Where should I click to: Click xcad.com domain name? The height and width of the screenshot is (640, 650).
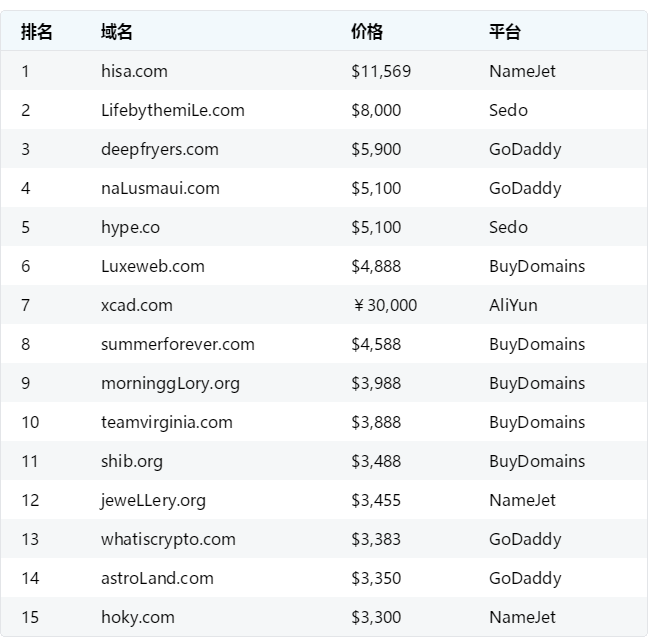coord(136,305)
